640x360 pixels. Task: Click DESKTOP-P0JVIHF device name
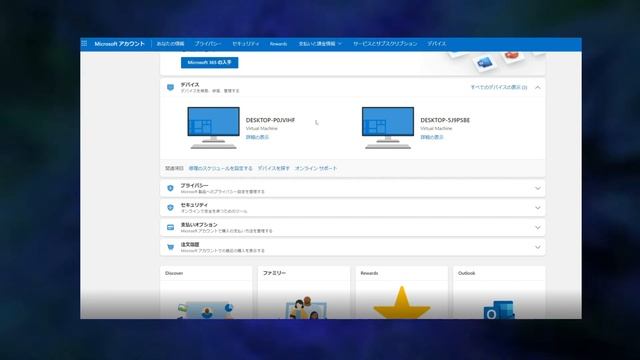click(x=270, y=120)
